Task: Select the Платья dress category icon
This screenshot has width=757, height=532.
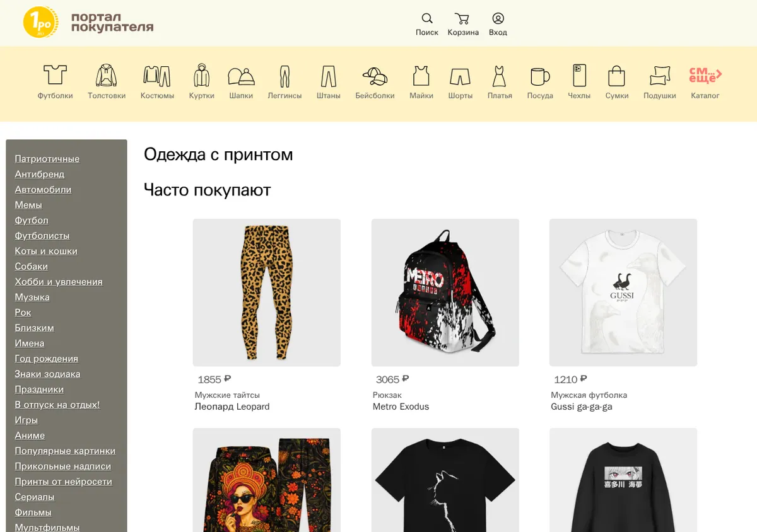Action: tap(500, 76)
